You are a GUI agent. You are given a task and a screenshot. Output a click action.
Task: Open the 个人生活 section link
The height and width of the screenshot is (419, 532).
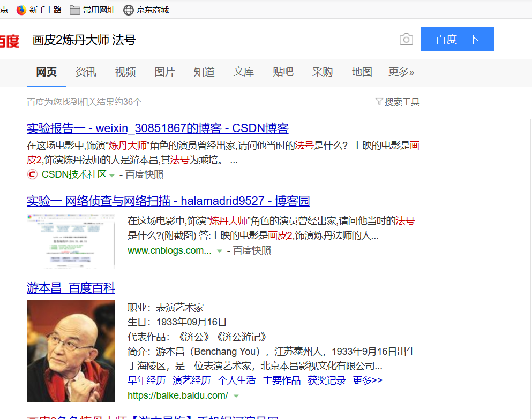pos(236,380)
